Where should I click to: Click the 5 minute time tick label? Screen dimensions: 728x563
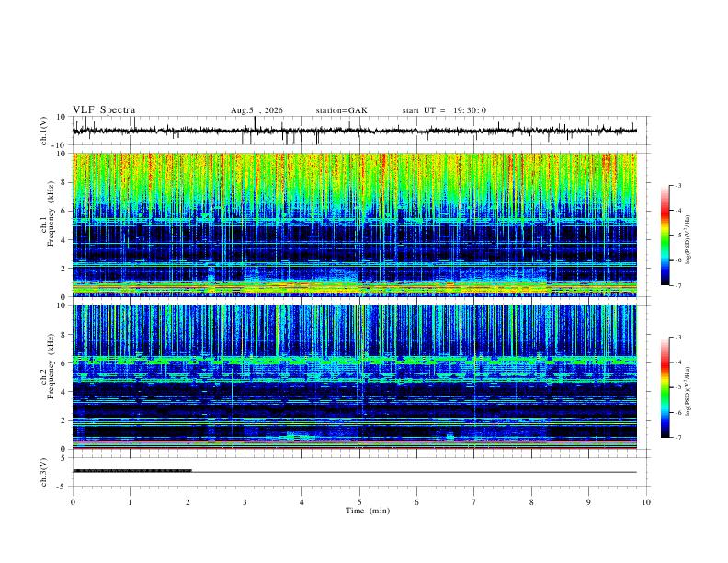pos(359,502)
